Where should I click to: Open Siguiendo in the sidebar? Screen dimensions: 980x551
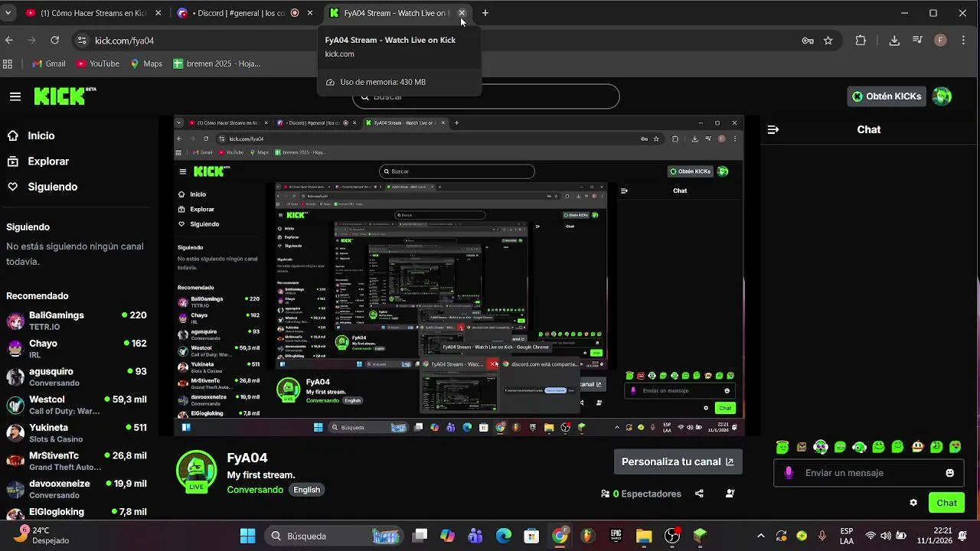52,187
